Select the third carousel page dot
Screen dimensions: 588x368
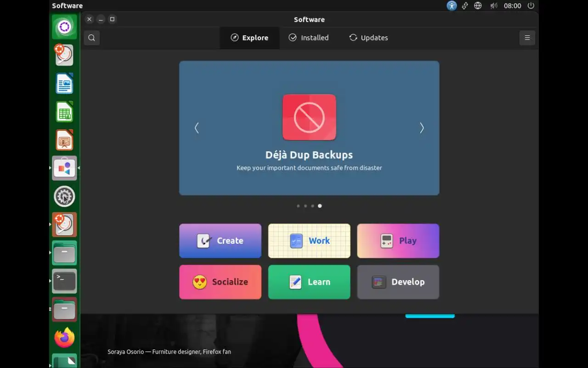pos(312,206)
